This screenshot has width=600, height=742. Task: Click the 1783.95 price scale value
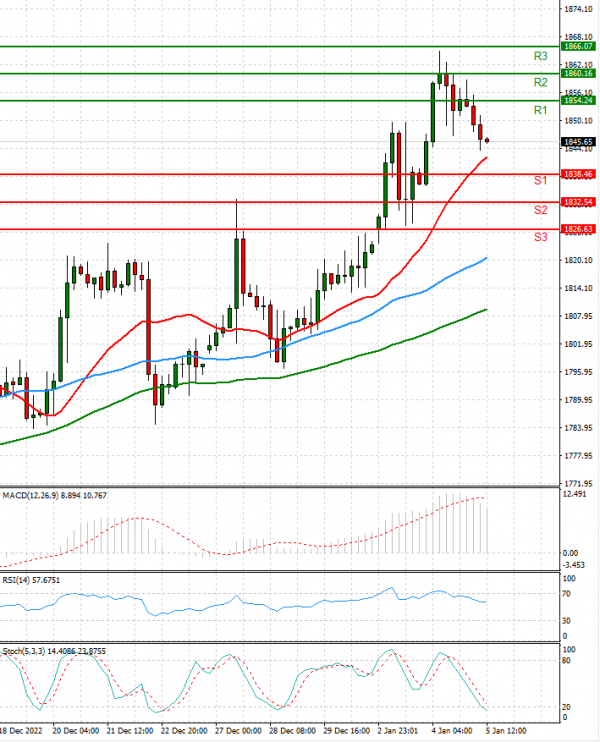(x=578, y=428)
